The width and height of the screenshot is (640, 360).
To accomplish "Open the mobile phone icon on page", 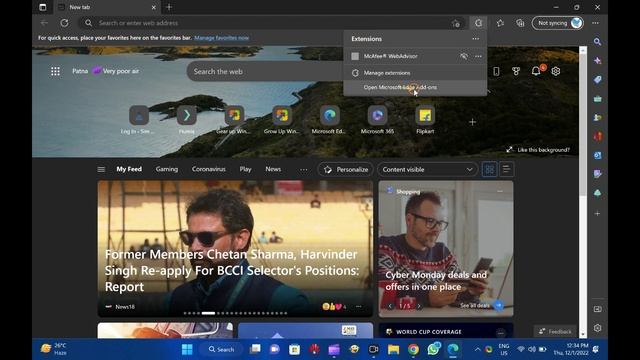I will coord(496,71).
